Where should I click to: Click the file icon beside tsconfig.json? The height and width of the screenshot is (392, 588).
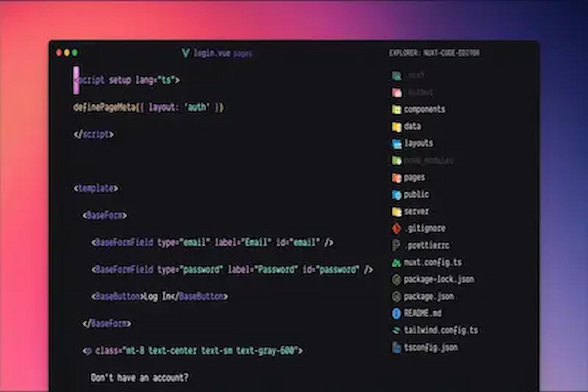pos(396,347)
